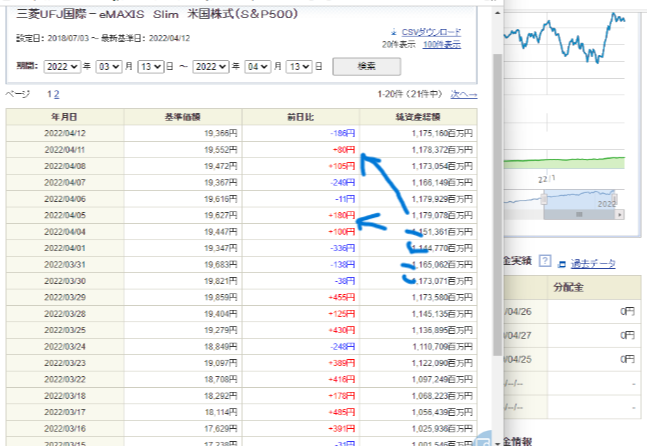This screenshot has width=647, height=446.
Task: Open the start month 03 dropdown
Action: pos(109,66)
